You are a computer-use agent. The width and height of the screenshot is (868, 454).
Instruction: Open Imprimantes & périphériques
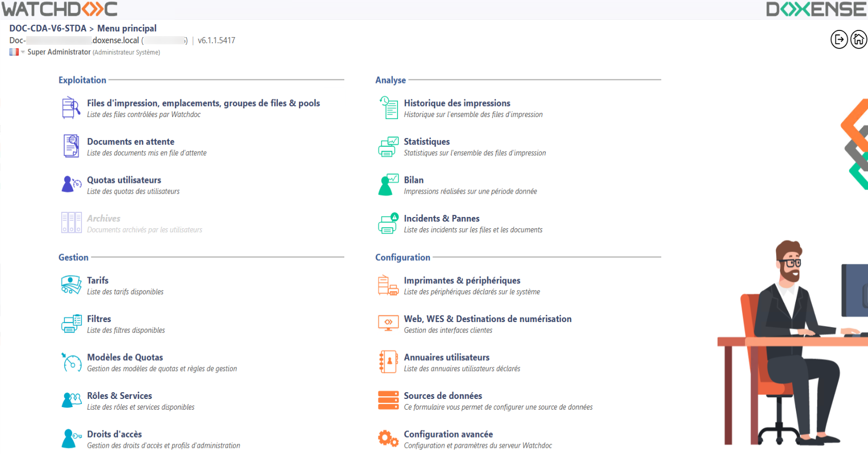462,280
